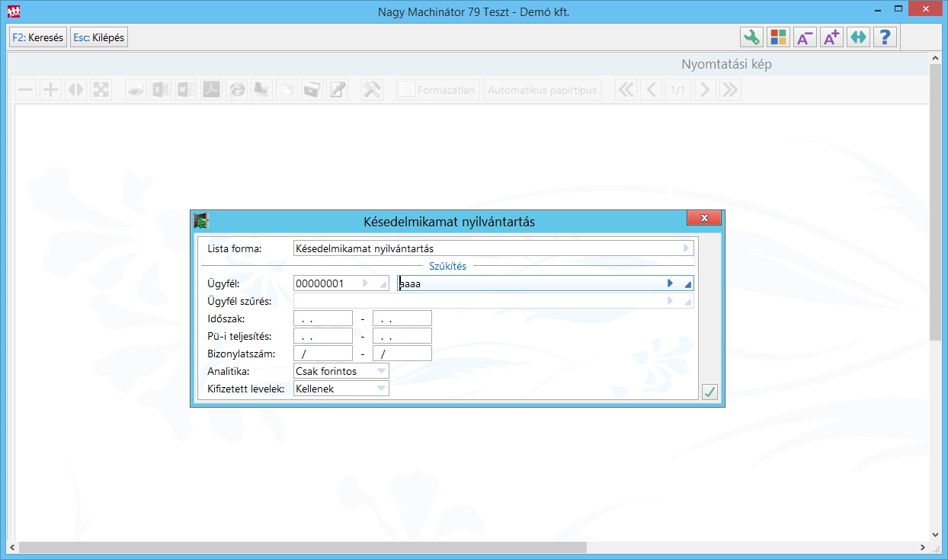Click the blue arrow in the aaaa field

(x=671, y=283)
